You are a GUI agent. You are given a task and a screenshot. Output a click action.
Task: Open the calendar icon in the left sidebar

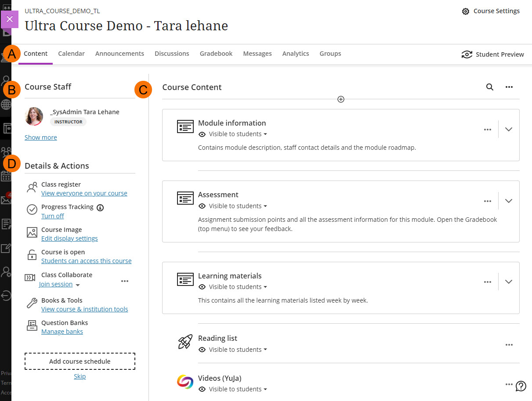pyautogui.click(x=6, y=176)
